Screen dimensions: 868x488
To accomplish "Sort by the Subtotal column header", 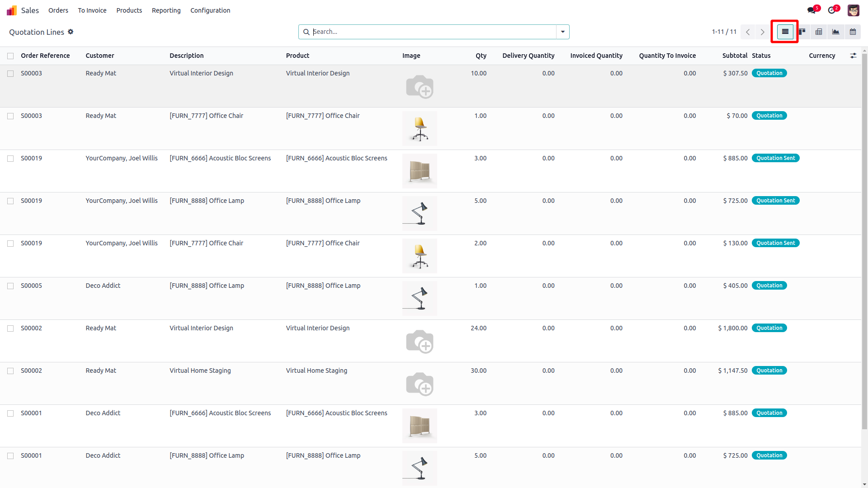I will tap(735, 56).
